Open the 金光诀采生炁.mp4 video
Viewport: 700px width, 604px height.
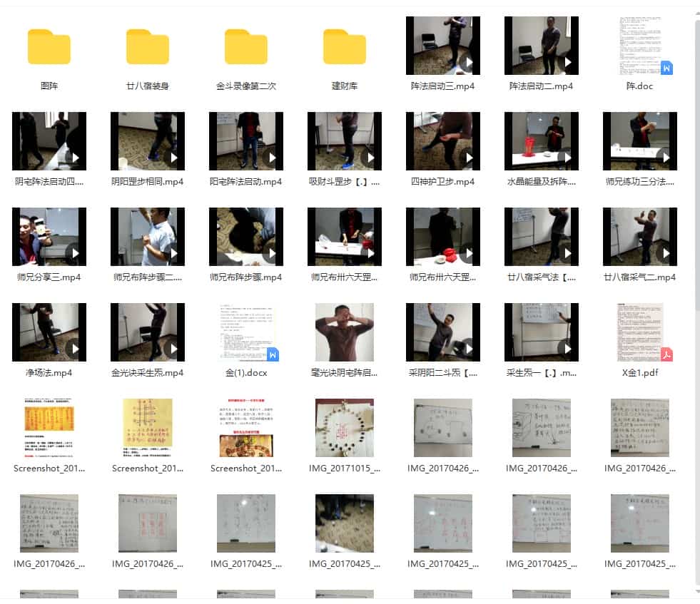pos(148,333)
